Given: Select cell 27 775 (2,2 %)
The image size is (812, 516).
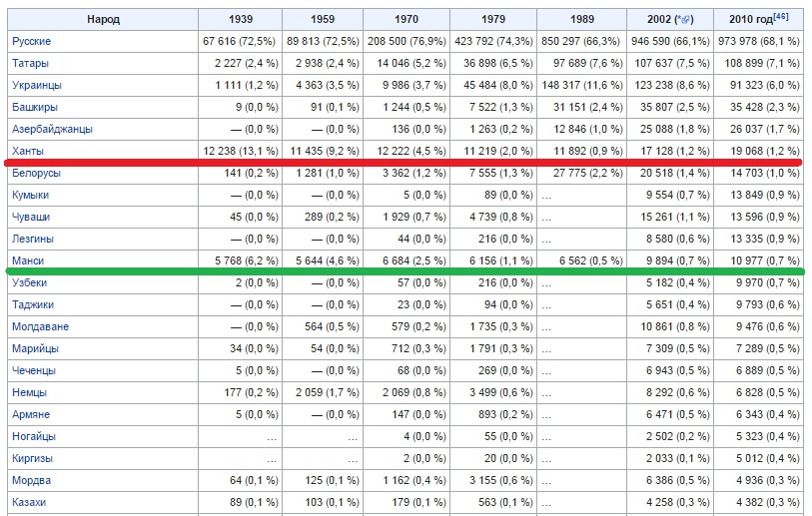Looking at the screenshot, I should [x=581, y=173].
